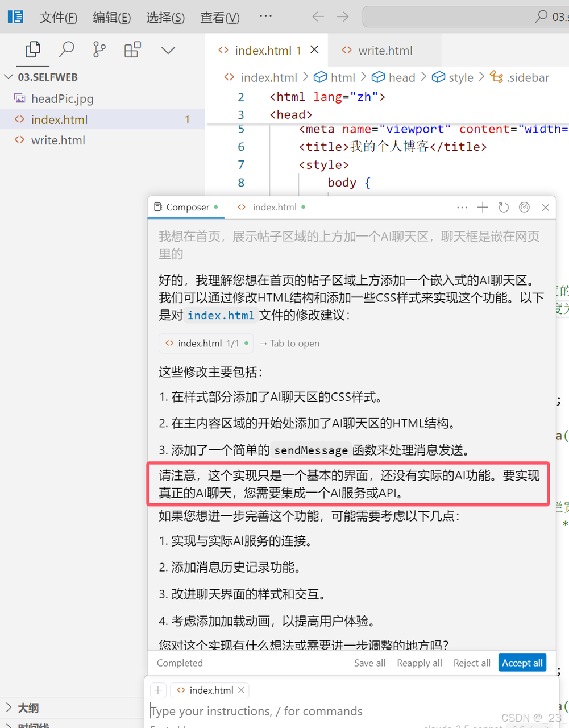Image resolution: width=569 pixels, height=728 pixels.
Task: Switch to the write.html editor tab
Action: pos(385,51)
